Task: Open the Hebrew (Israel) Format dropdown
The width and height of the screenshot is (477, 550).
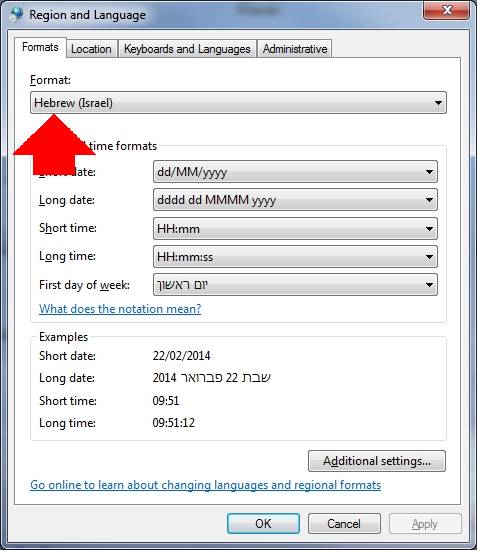Action: click(238, 103)
